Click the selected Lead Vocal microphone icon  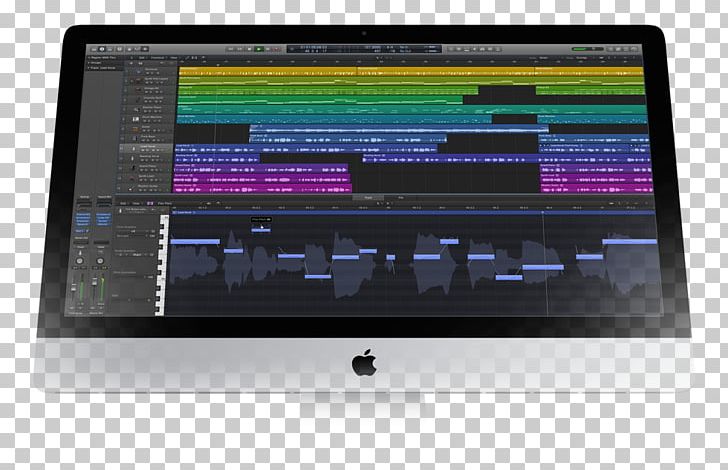tap(134, 149)
